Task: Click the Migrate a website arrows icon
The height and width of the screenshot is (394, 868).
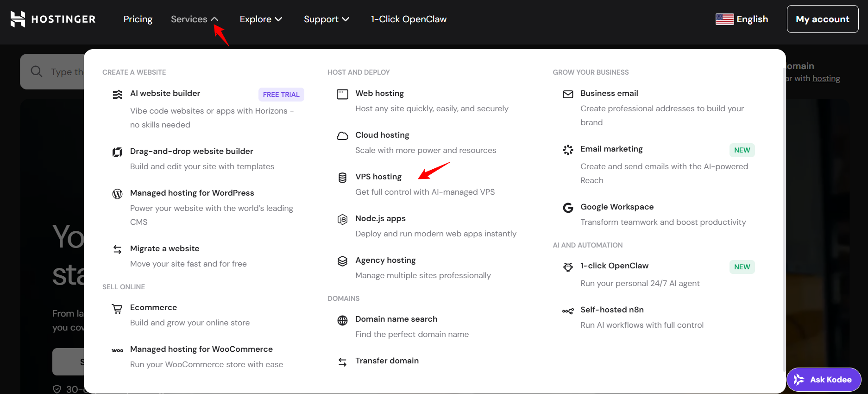Action: 118,249
